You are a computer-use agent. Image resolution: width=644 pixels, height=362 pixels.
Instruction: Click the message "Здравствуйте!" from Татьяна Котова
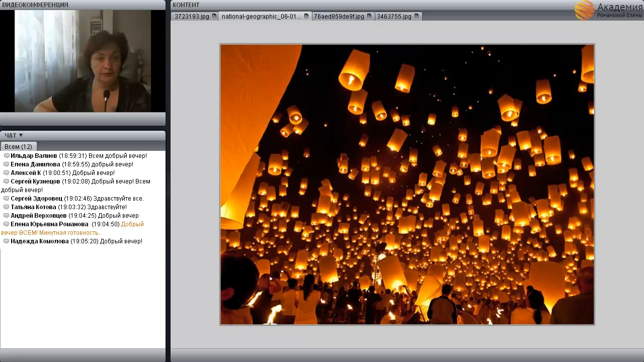(x=107, y=207)
